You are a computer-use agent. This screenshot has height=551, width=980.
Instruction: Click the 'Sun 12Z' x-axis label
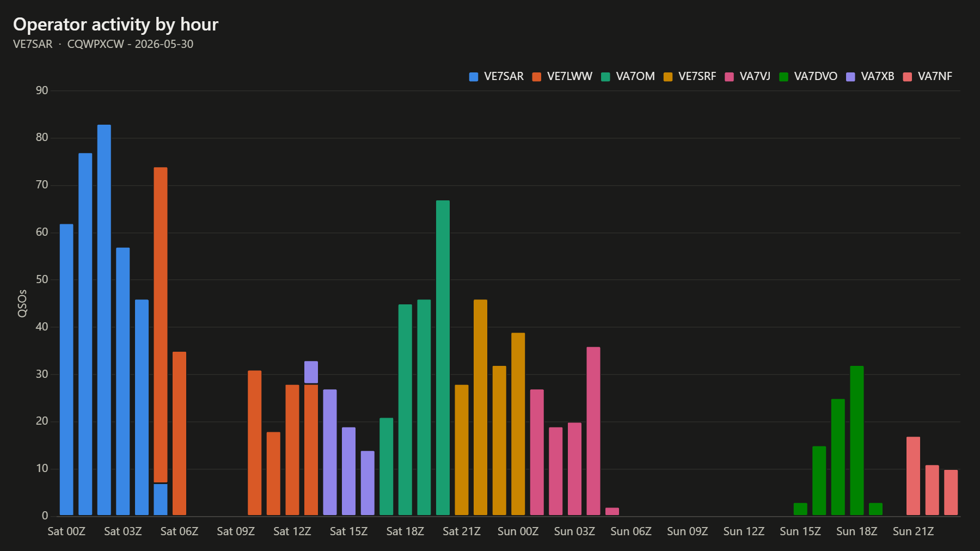pos(744,531)
